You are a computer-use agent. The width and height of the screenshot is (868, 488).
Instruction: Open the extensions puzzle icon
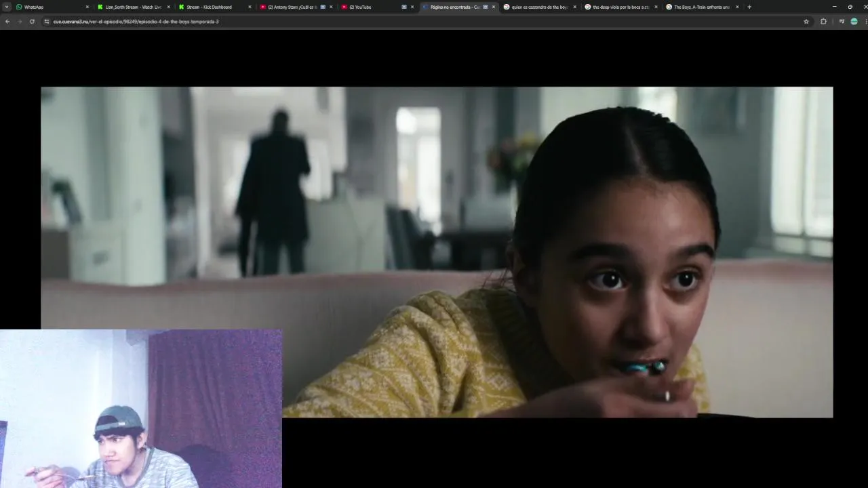pyautogui.click(x=824, y=21)
